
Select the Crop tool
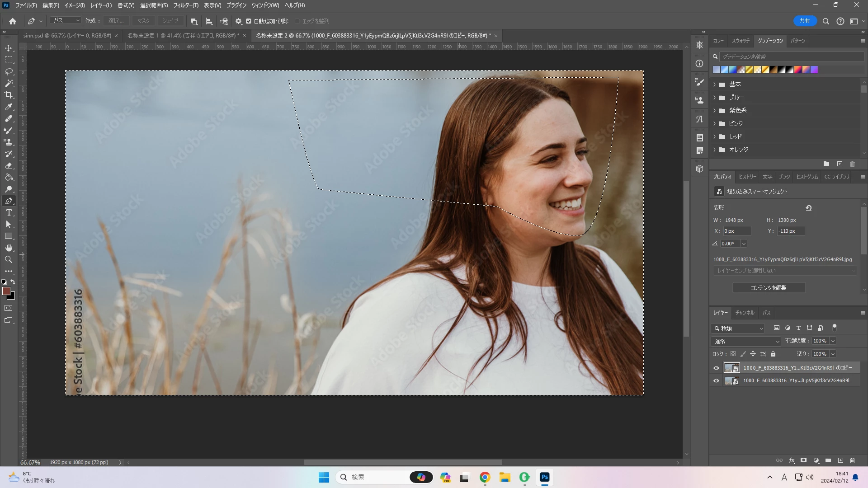pos(9,95)
